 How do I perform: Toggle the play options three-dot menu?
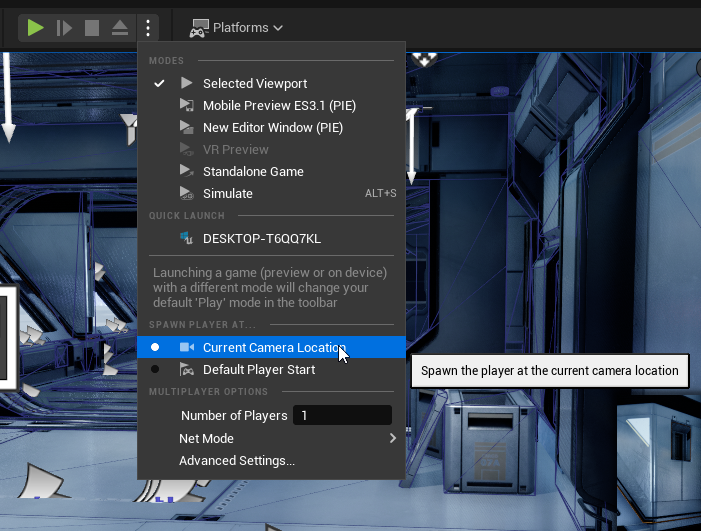(x=147, y=28)
